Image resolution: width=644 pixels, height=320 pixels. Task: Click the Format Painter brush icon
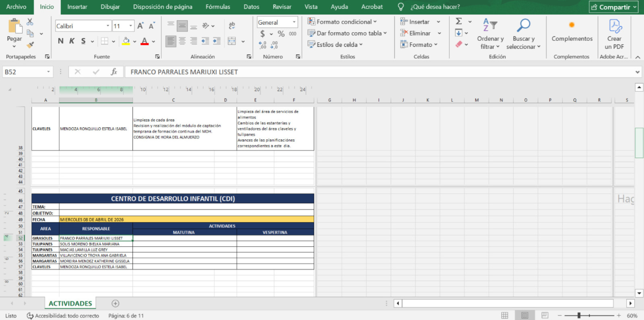coord(30,45)
